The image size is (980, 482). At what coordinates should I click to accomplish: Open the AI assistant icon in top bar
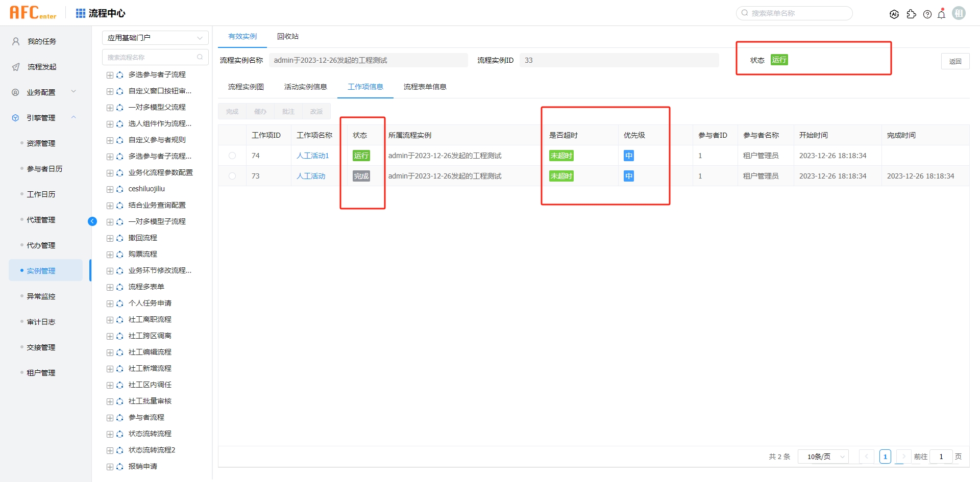pyautogui.click(x=894, y=14)
